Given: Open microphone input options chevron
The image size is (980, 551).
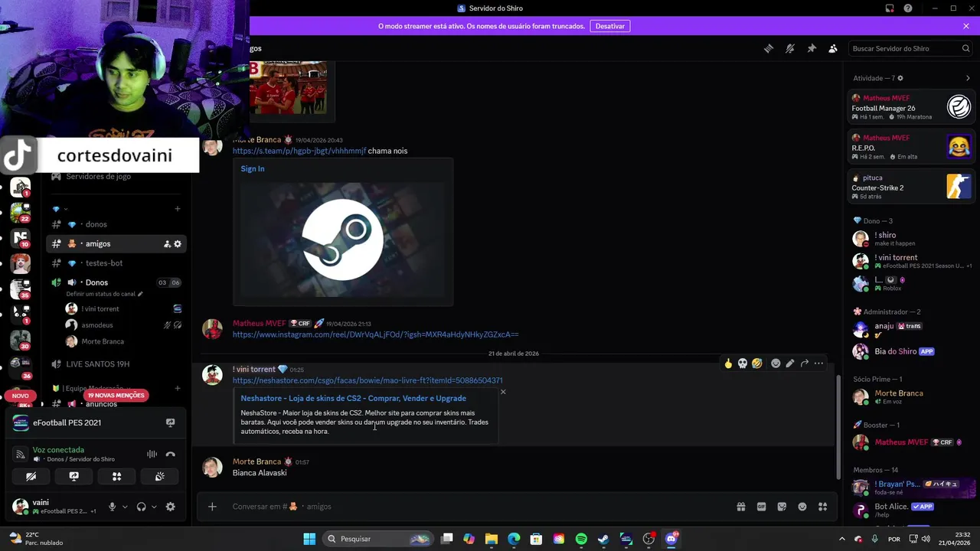Looking at the screenshot, I should [x=125, y=507].
